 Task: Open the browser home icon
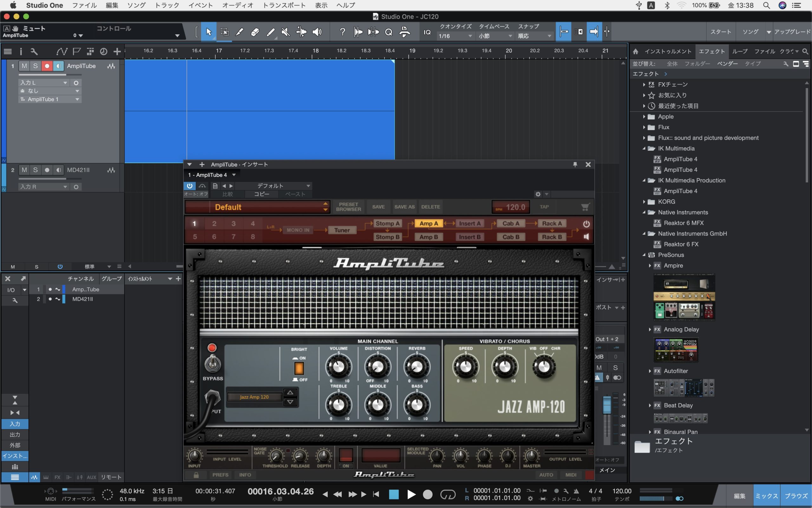coord(636,51)
